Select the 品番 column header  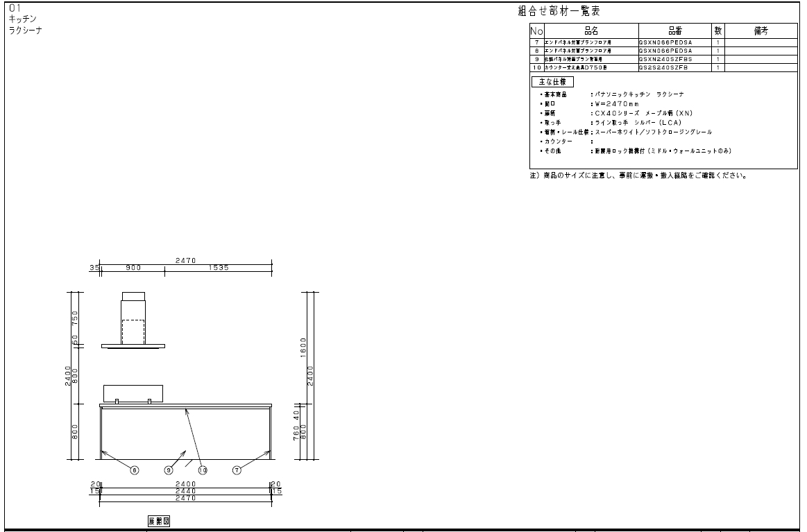click(675, 31)
